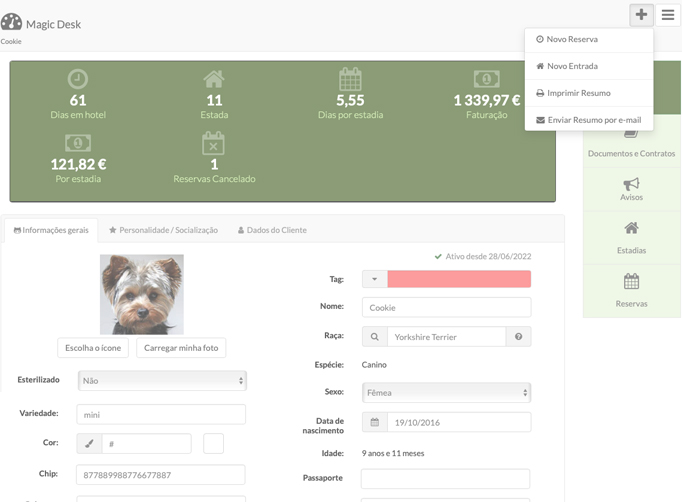Choose Novo Entrada from the menu
The width and height of the screenshot is (682, 502).
point(589,66)
